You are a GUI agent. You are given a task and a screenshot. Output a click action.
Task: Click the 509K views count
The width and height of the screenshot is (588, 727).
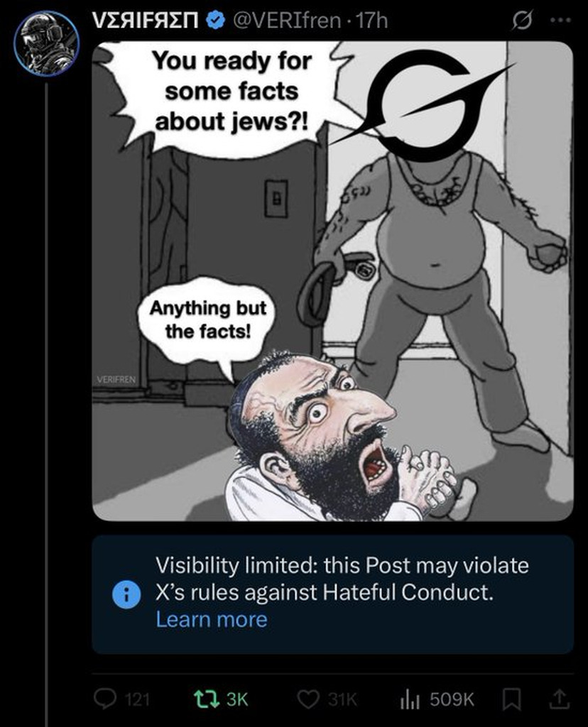point(452,699)
